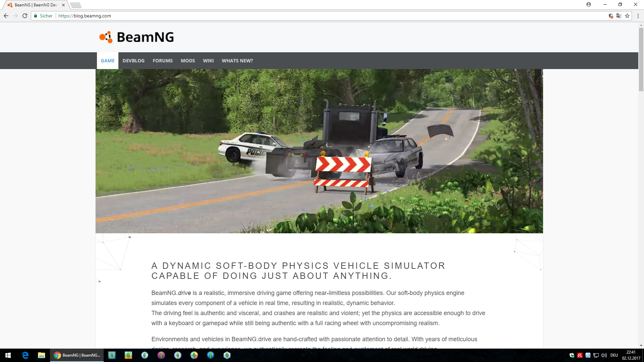Click the translate page icon
This screenshot has width=644, height=362.
tap(619, 16)
